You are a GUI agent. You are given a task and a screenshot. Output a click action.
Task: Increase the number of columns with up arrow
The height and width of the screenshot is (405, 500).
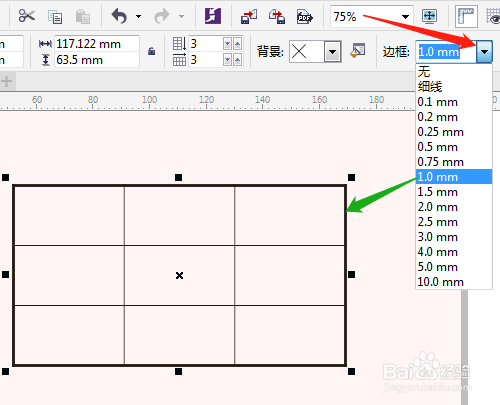point(237,60)
